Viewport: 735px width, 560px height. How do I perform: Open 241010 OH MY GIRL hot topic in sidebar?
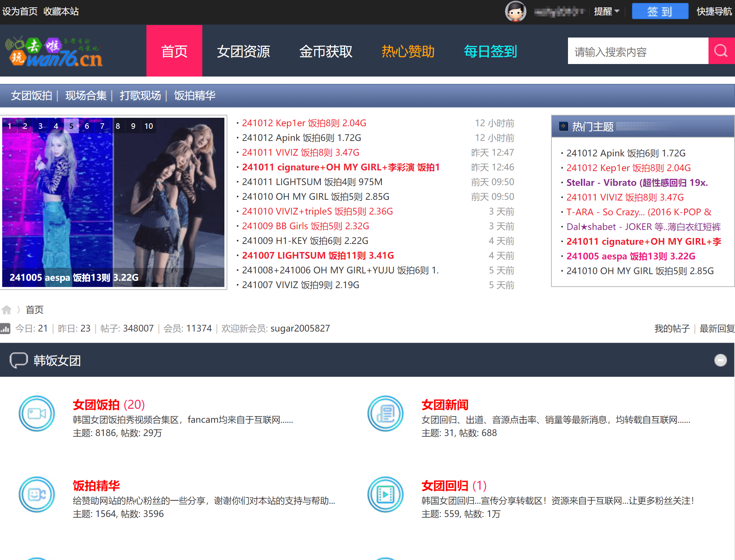point(640,271)
